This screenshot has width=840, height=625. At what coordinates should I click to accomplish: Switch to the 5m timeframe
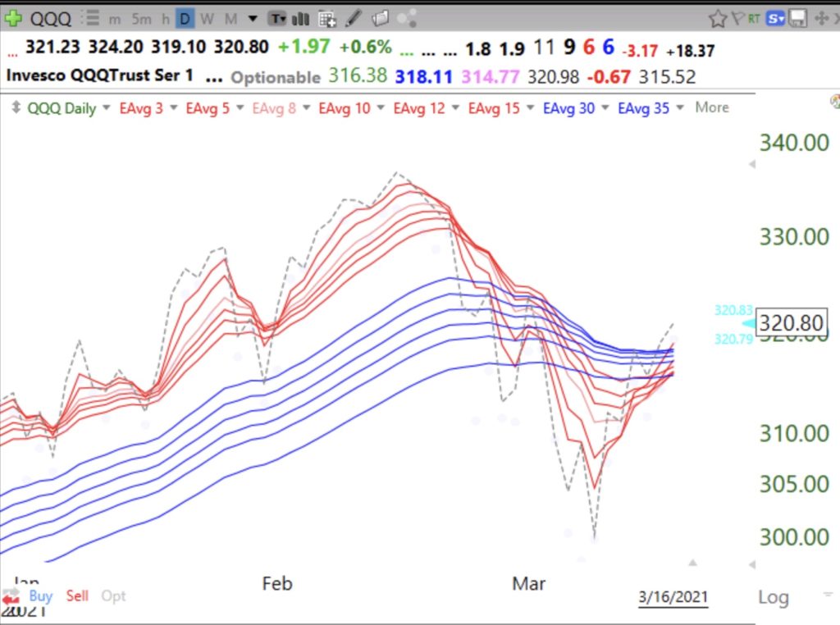[x=141, y=20]
